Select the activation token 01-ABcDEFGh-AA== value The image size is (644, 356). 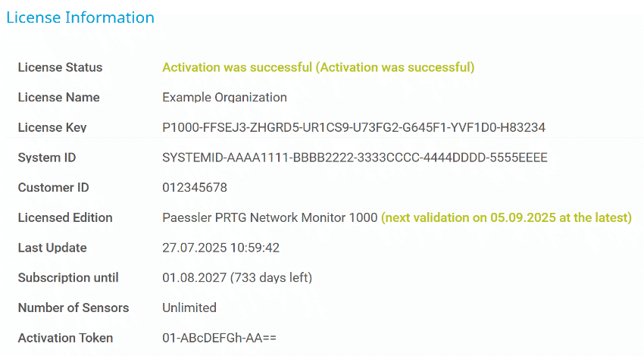[x=220, y=338]
